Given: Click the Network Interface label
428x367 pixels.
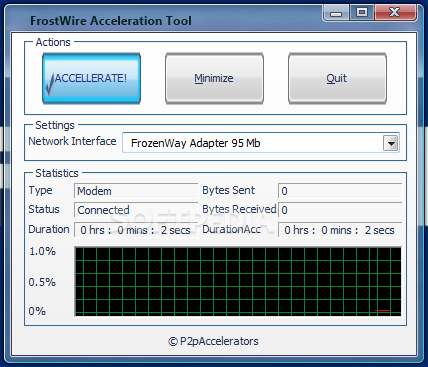Looking at the screenshot, I should tap(72, 141).
